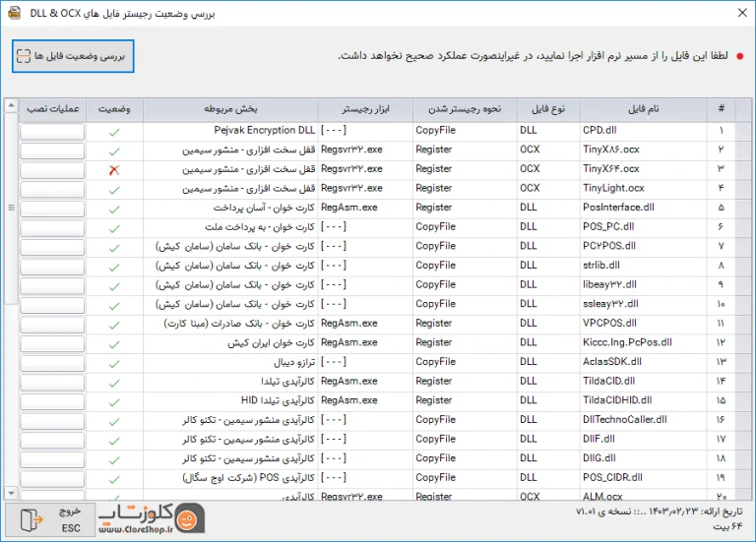This screenshot has width=756, height=542.
Task: Select the PosInterface.dll file name cell
Action: pos(644,208)
